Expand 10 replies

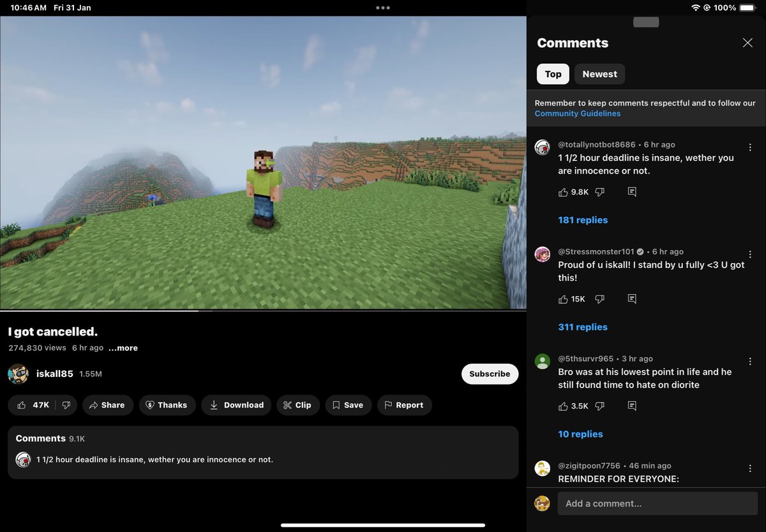[580, 434]
